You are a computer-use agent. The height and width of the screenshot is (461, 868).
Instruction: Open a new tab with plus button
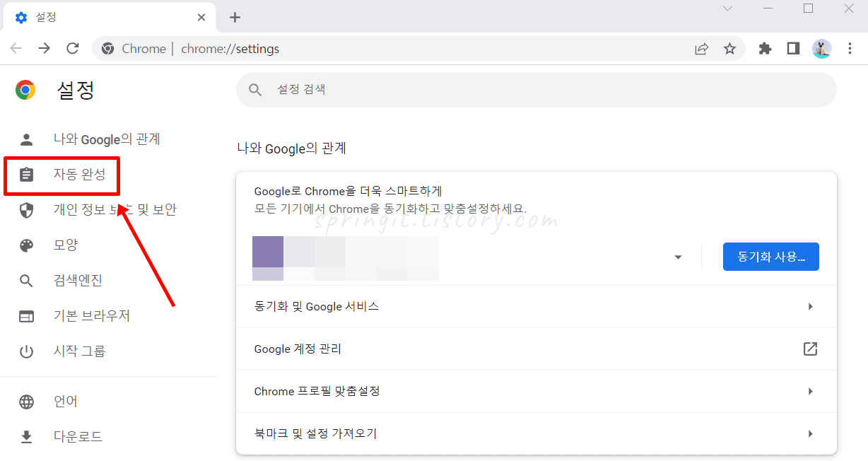(235, 17)
